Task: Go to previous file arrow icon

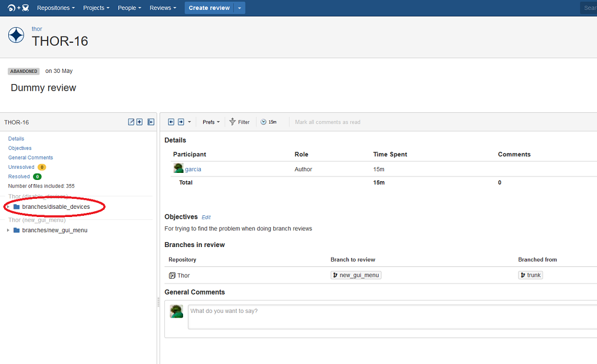Action: (171, 122)
